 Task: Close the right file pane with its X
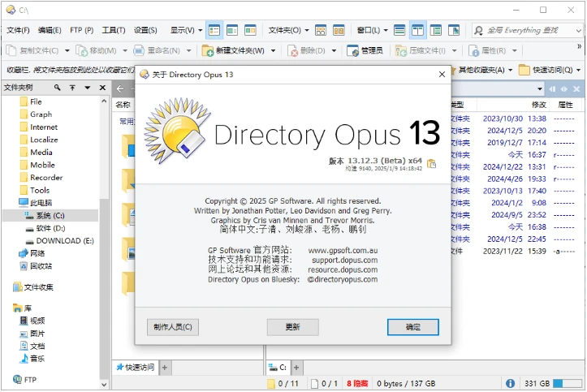(576, 89)
